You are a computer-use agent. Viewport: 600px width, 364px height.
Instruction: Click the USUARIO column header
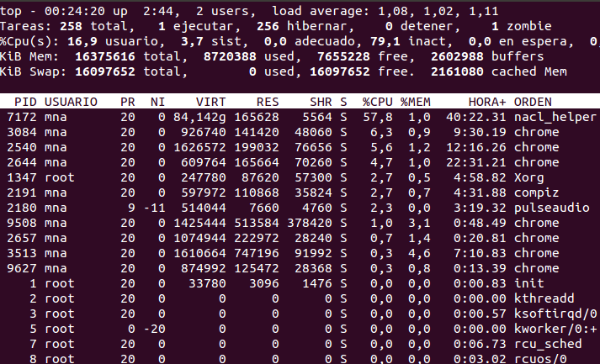coord(71,102)
